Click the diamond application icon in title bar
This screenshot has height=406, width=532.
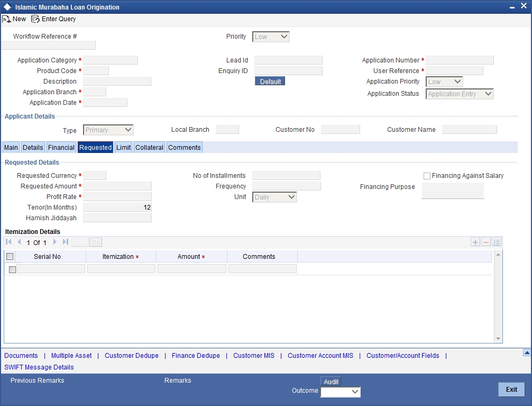tap(7, 7)
